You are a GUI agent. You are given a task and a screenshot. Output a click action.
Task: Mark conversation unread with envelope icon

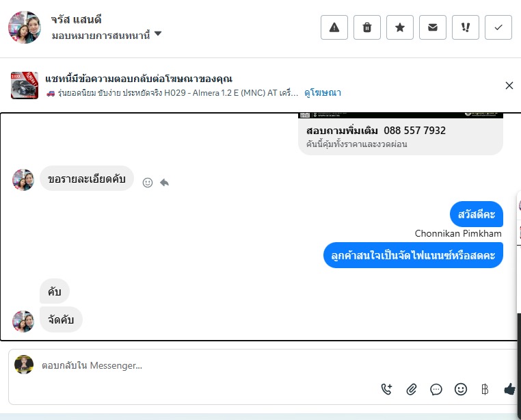click(x=433, y=27)
